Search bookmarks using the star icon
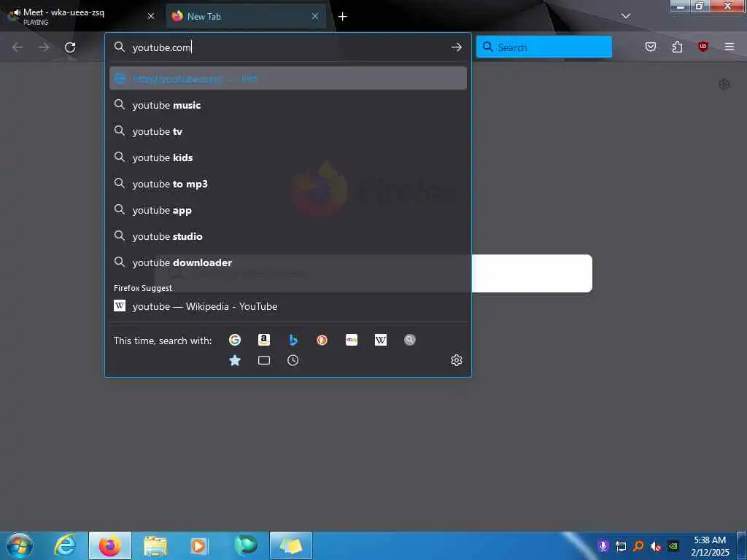The height and width of the screenshot is (560, 747). point(234,360)
